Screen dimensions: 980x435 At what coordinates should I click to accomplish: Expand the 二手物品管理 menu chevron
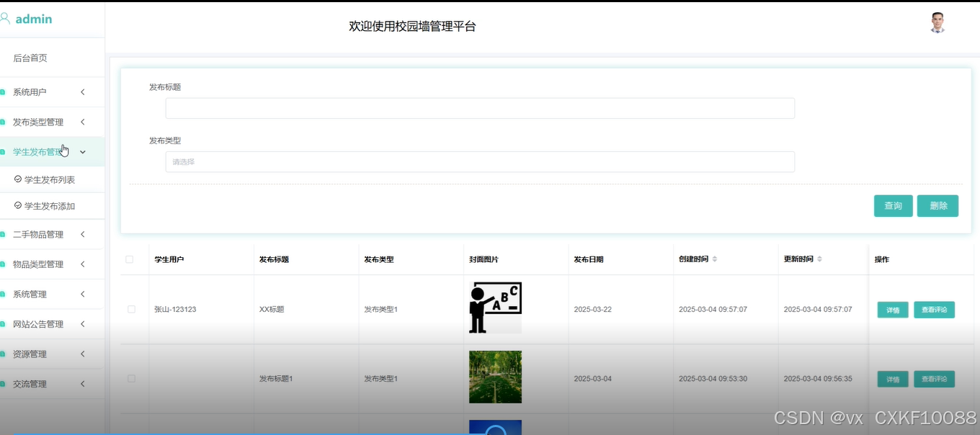coord(83,234)
